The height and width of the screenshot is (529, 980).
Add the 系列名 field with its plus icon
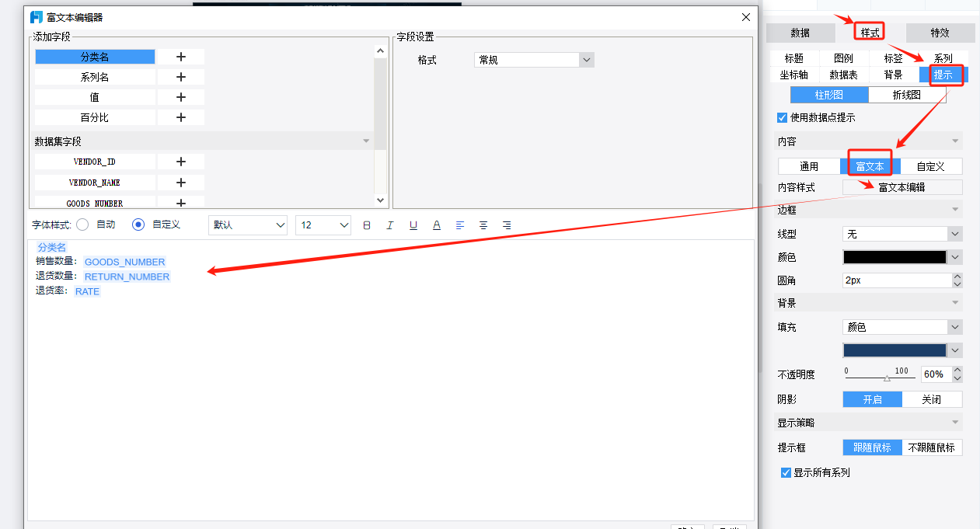click(x=181, y=77)
